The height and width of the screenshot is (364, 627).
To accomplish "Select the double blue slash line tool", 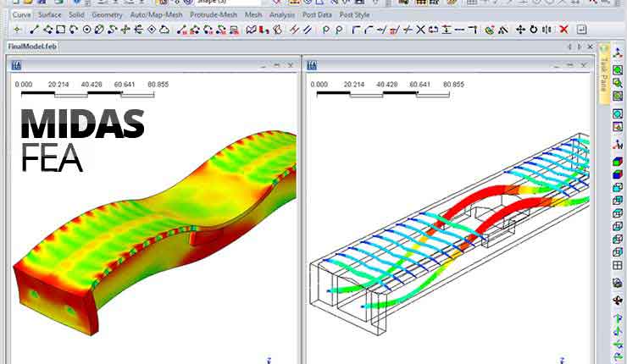I will tap(308, 30).
